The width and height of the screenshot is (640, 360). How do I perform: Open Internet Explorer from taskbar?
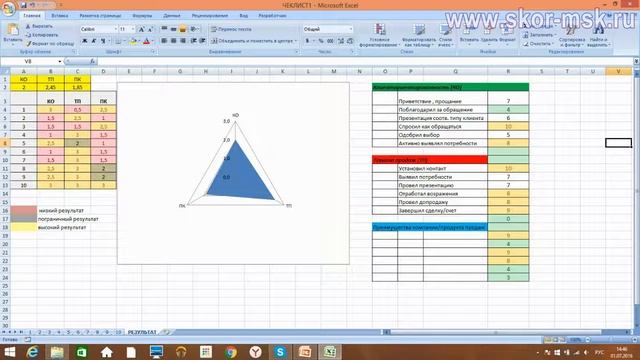[33, 352]
